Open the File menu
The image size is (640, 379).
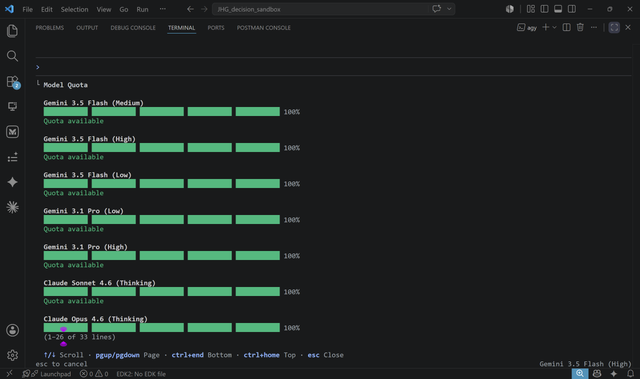pos(27,9)
